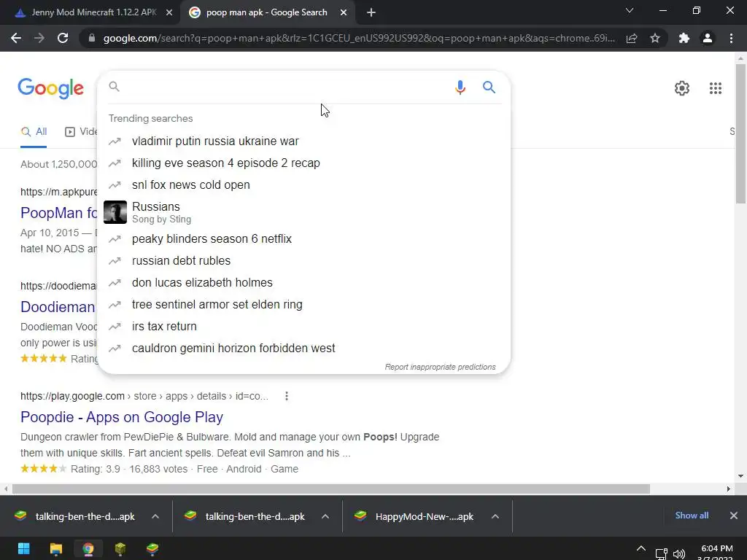This screenshot has height=560, width=747.
Task: Expand options for first talking-ben apk download
Action: 155,516
